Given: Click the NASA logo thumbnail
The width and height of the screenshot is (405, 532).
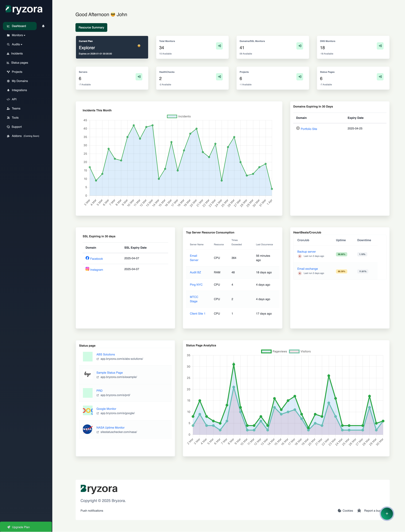Looking at the screenshot, I should [x=88, y=429].
